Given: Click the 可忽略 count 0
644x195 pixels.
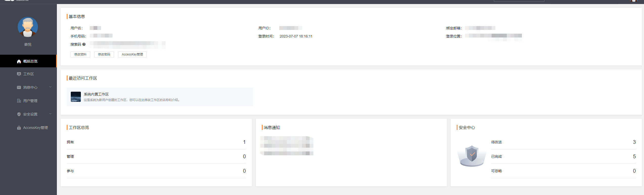Looking at the screenshot, I should pos(634,171).
